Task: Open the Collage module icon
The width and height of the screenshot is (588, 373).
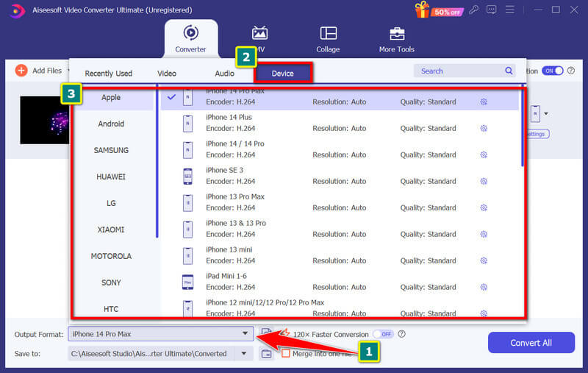Action: (x=328, y=38)
